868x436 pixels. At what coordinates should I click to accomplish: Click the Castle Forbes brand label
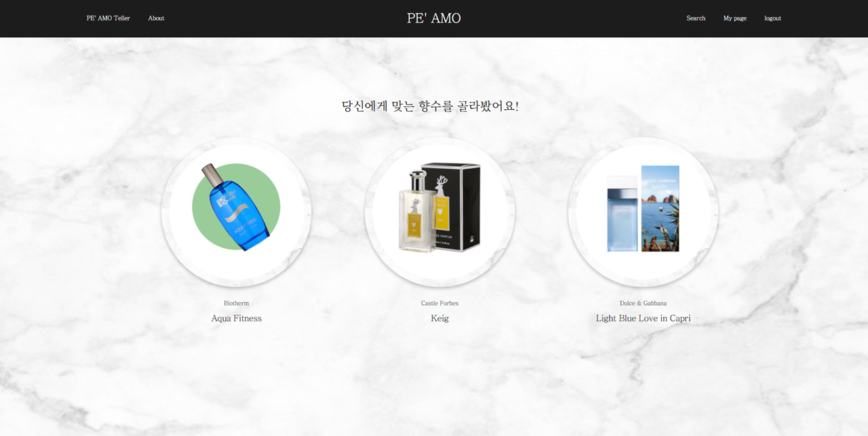[x=439, y=303]
